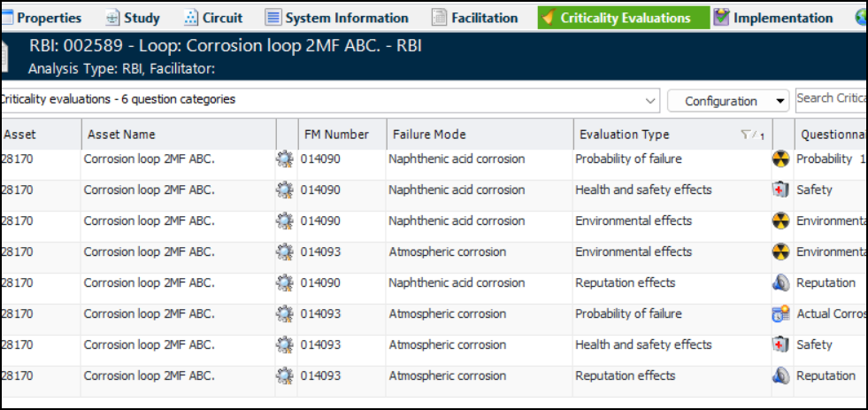Click first-aid icon beside Naphthenic Health and safety

[780, 190]
